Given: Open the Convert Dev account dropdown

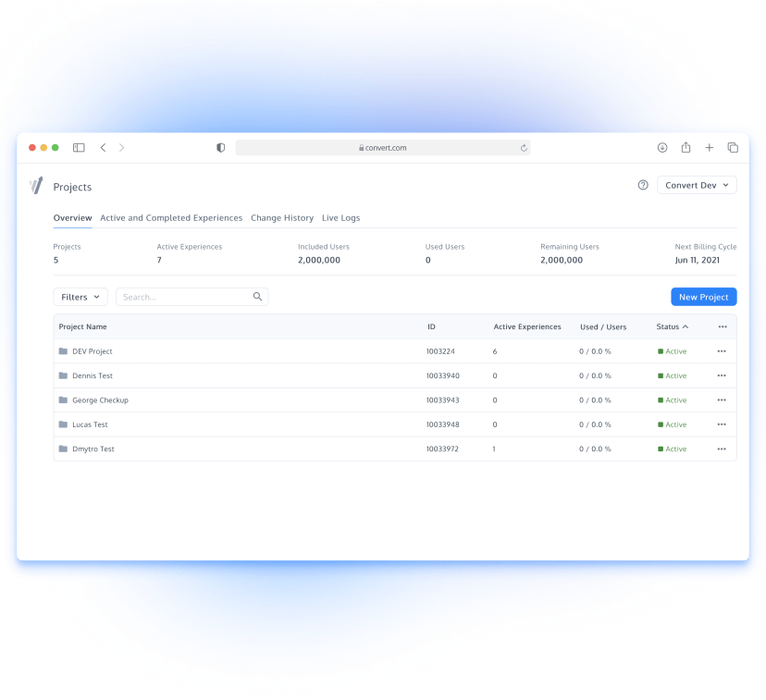Looking at the screenshot, I should (696, 185).
